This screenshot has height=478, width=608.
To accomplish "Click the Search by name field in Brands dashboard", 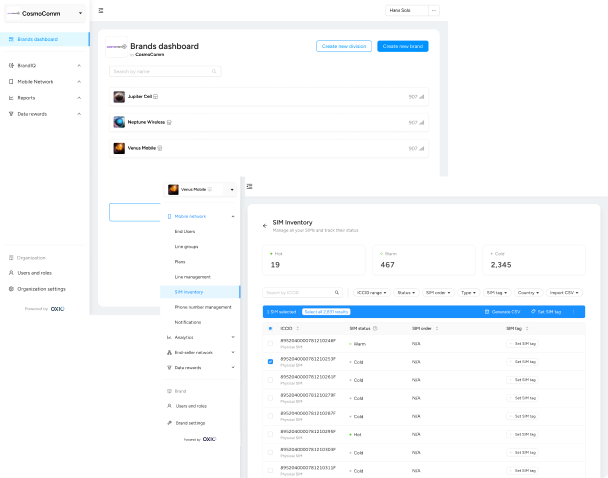I will 165,71.
